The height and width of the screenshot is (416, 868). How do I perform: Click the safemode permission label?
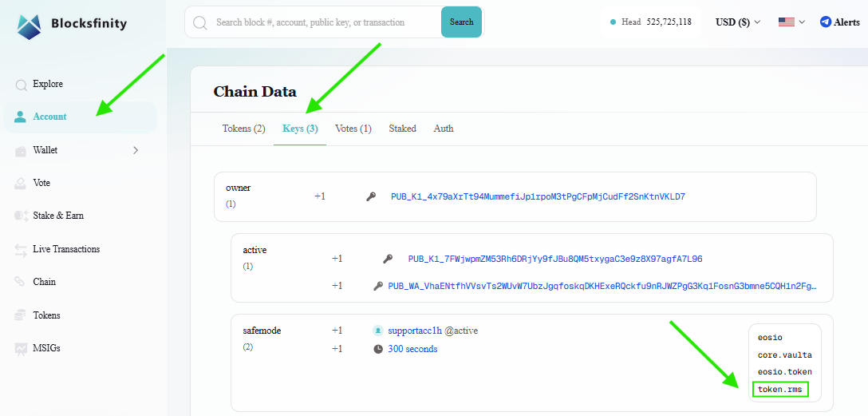[x=262, y=331]
